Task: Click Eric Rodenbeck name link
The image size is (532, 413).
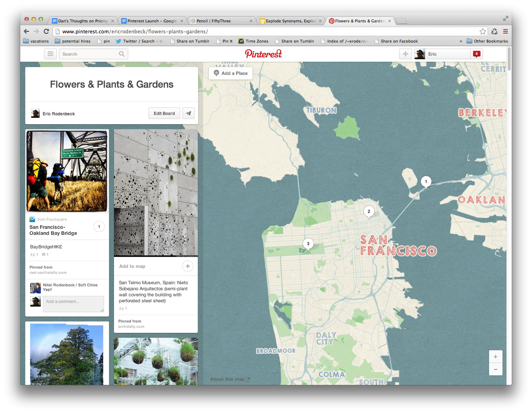Action: click(x=59, y=114)
